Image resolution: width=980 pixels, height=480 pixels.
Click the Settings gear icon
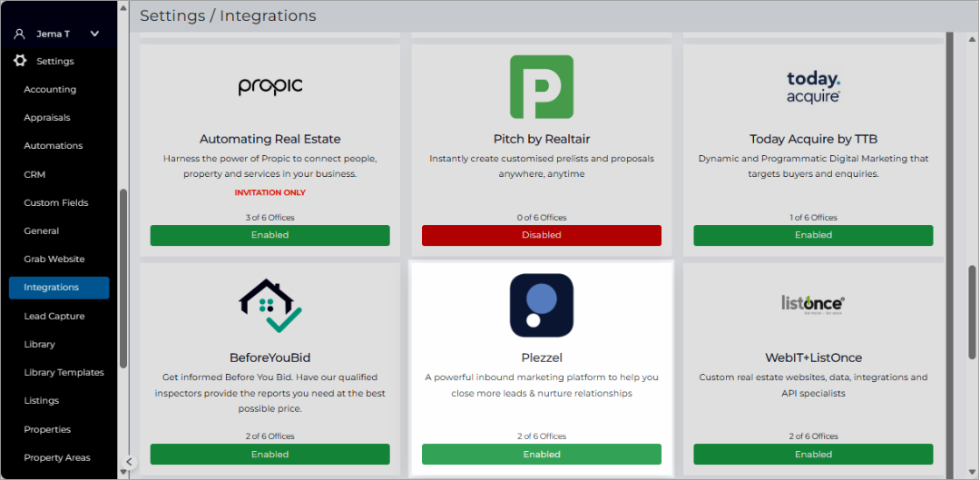point(20,61)
